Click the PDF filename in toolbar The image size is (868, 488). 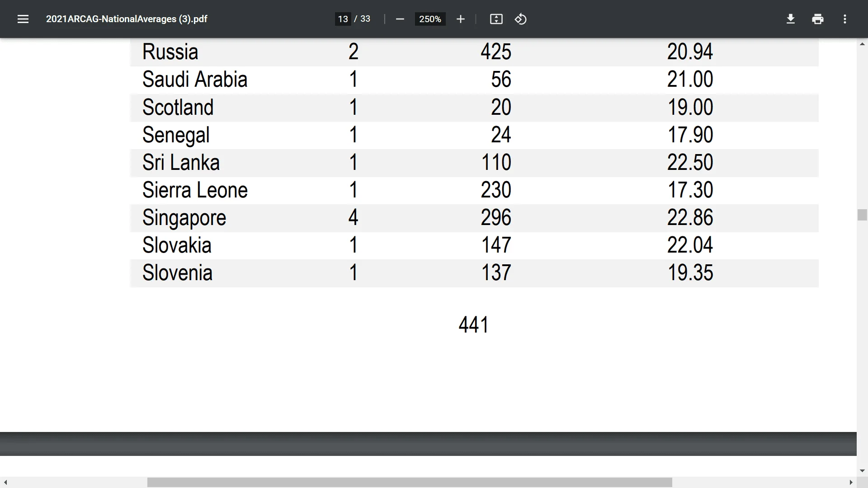[127, 19]
